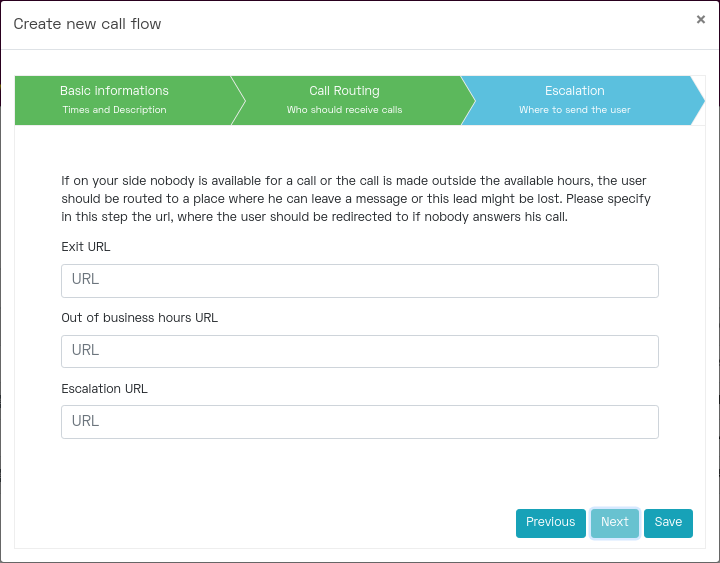The image size is (720, 563).
Task: Click the Previous button
Action: 551,523
